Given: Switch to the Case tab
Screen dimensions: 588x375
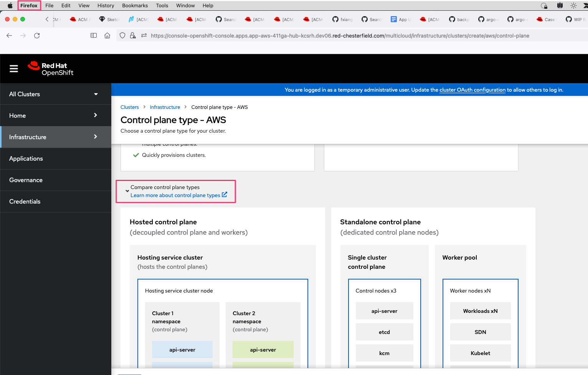Looking at the screenshot, I should [x=546, y=19].
